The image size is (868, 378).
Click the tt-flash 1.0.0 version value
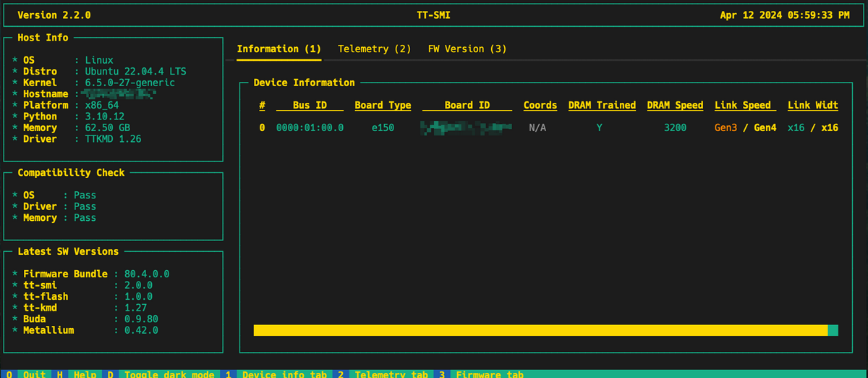point(138,296)
